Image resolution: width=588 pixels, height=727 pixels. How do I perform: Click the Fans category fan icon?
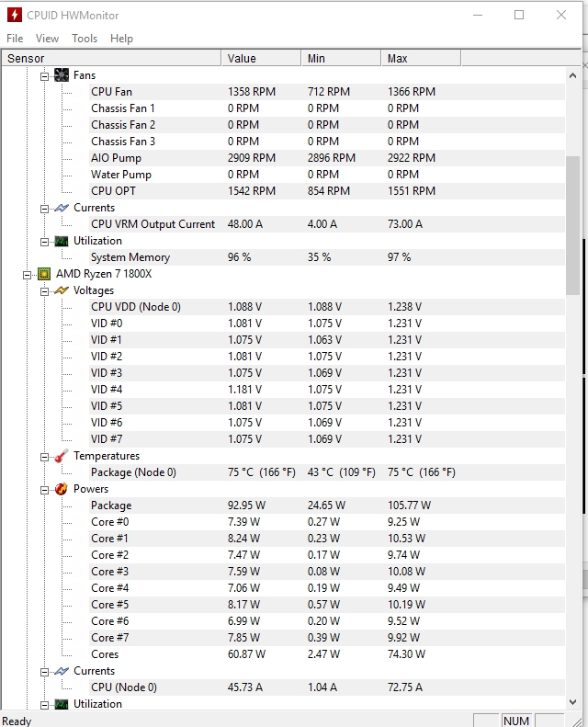(62, 75)
